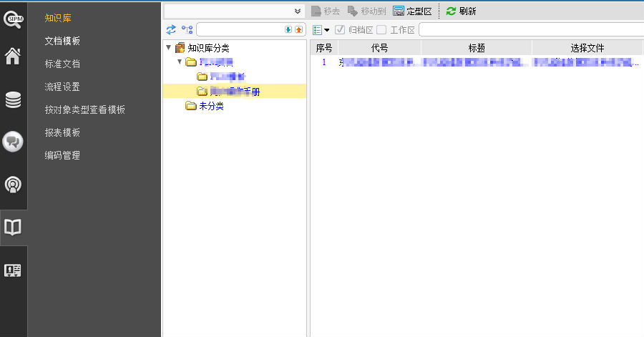Click the SIPM search logo icon
644x337 pixels.
pyautogui.click(x=13, y=19)
